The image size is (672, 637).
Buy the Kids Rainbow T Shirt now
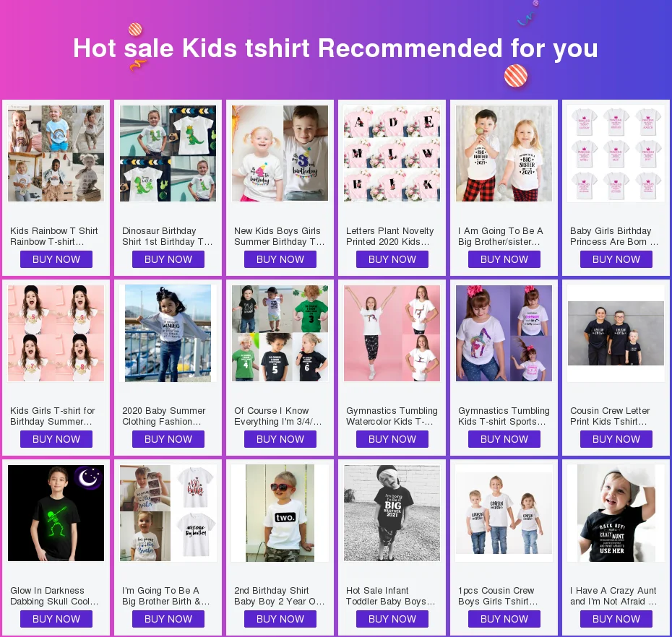coord(56,259)
